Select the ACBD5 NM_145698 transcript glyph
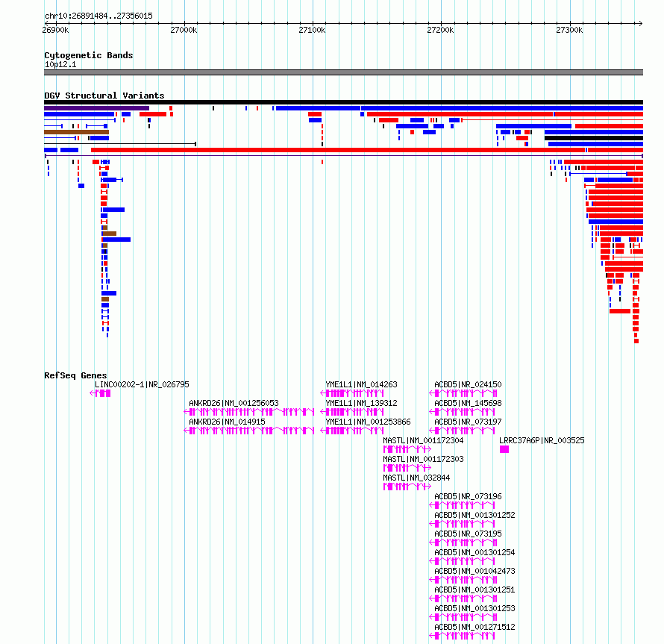This screenshot has height=644, width=664. (x=462, y=412)
